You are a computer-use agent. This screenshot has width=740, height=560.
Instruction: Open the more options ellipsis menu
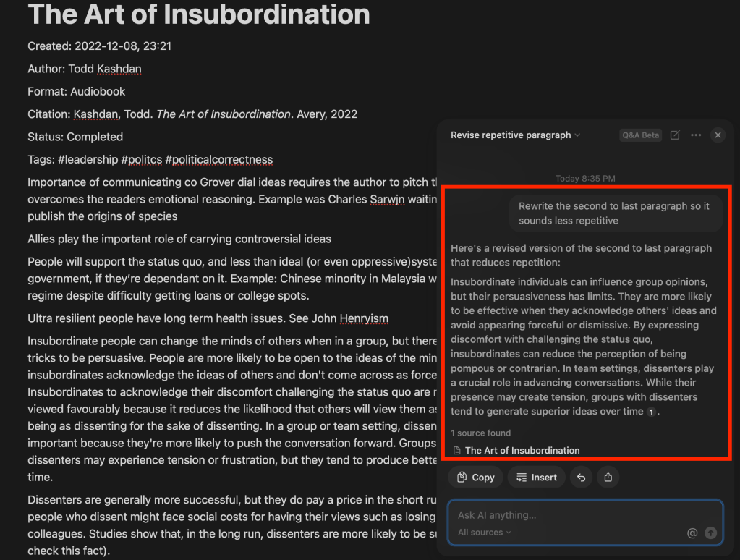point(697,135)
